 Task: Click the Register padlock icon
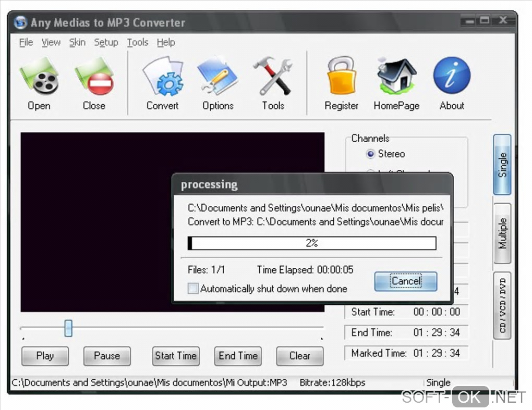pos(342,76)
